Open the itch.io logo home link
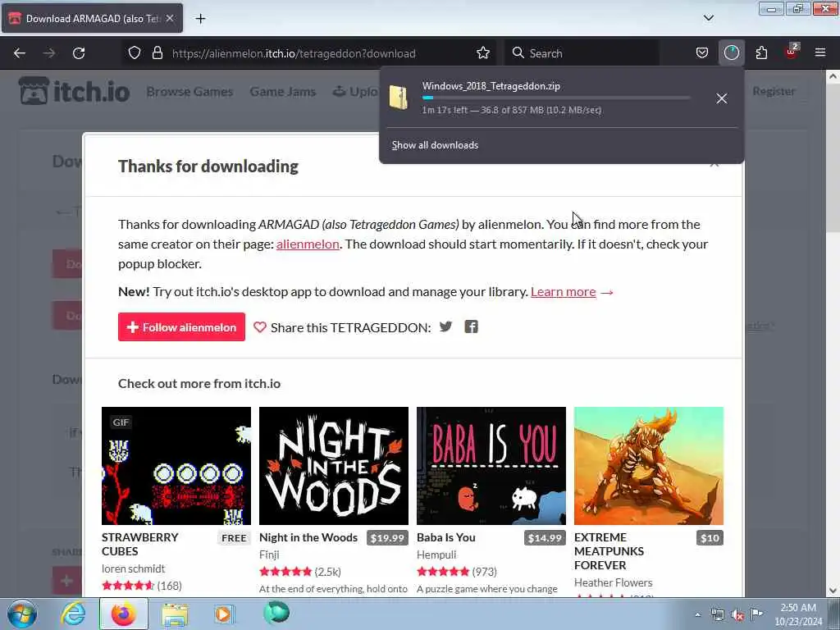This screenshot has height=630, width=840. click(74, 91)
